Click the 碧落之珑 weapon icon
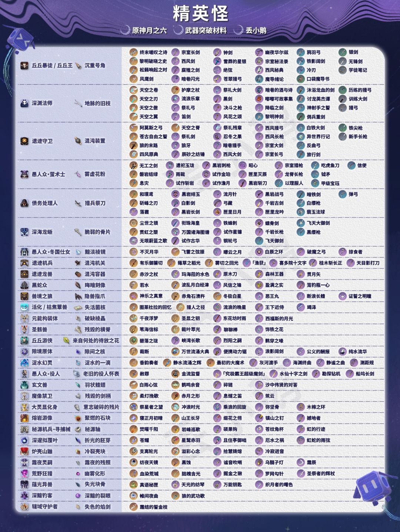This screenshot has width=400, height=532. pos(134,341)
